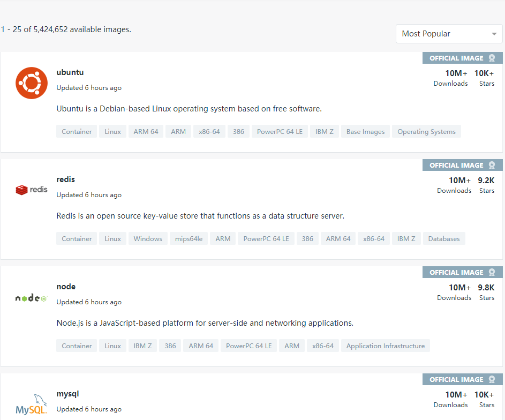Open the redis image title link
The height and width of the screenshot is (420, 505).
[66, 179]
